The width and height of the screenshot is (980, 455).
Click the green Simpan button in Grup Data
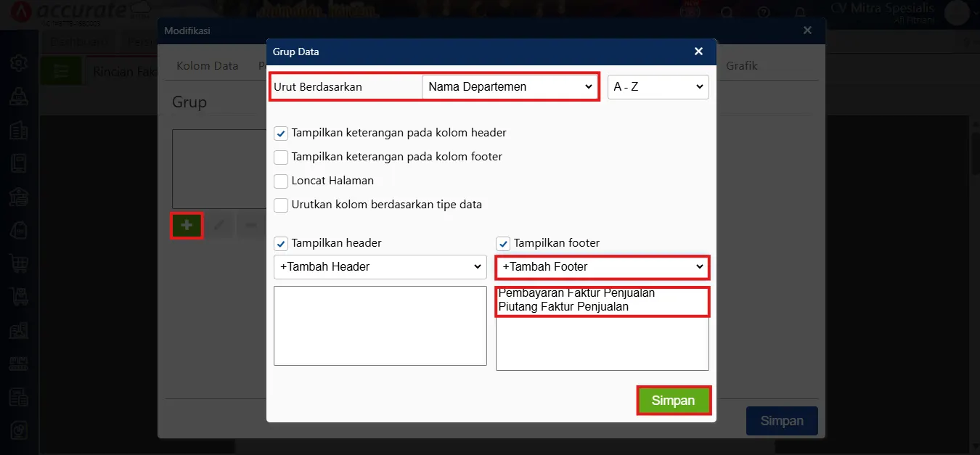(x=673, y=400)
